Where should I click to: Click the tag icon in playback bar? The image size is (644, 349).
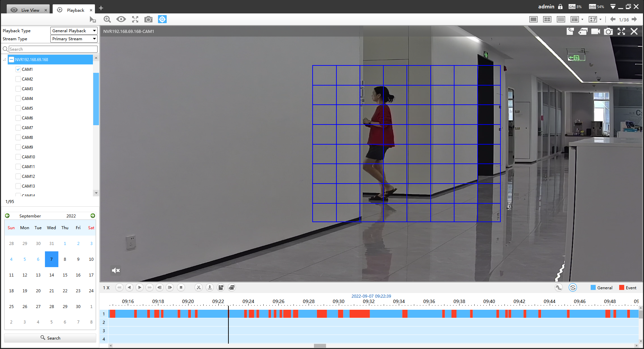tap(221, 288)
